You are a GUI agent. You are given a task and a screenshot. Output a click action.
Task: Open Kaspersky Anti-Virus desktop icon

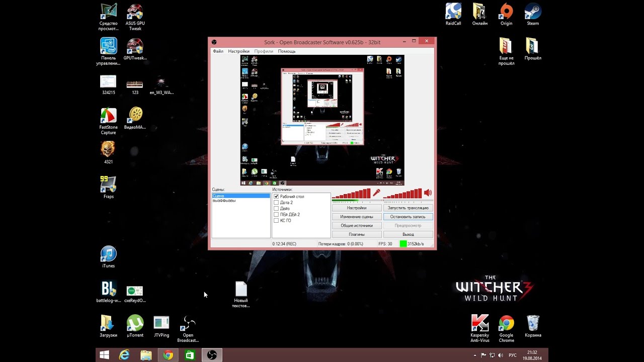coord(480,329)
